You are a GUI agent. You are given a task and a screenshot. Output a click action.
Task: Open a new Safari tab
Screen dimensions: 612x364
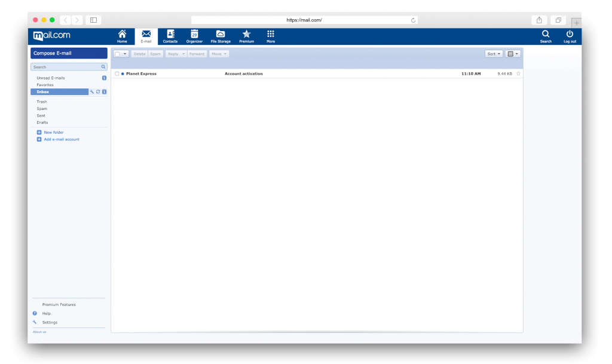coord(577,23)
